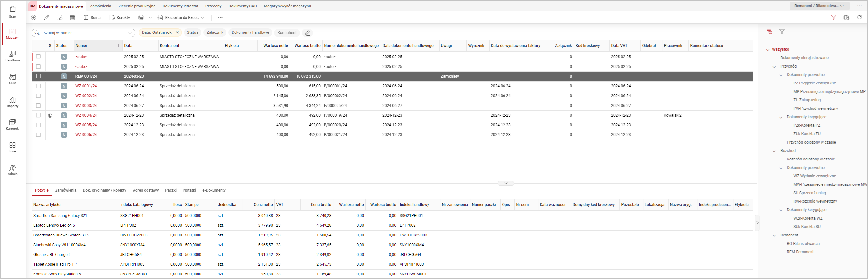Viewport: 868px width, 279px height.
Task: Open the Kartoteki module in sidebar
Action: coord(12,124)
